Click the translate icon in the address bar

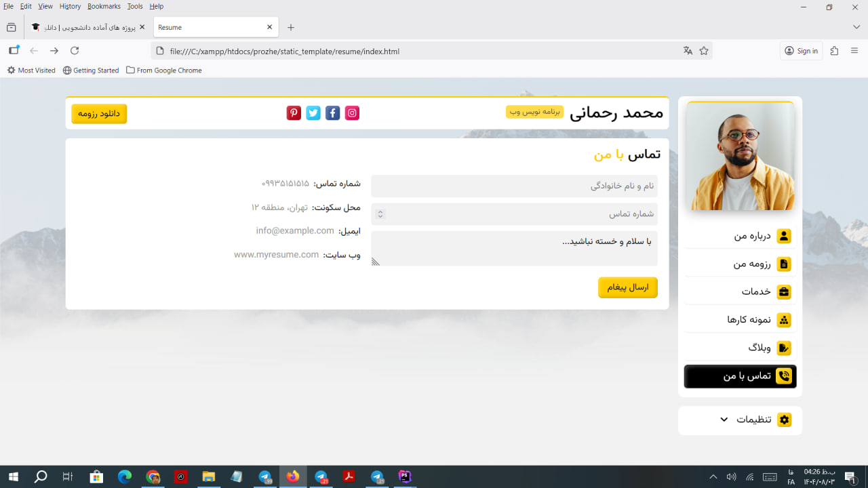[688, 50]
